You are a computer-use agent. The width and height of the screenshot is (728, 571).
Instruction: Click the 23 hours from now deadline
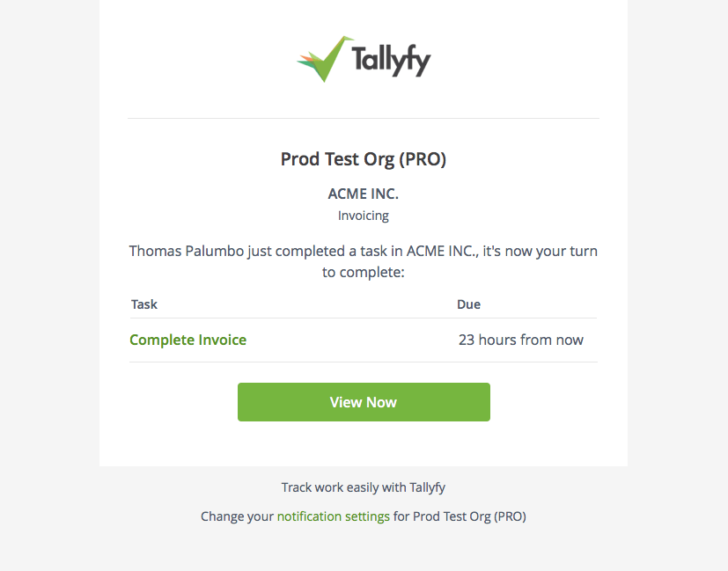coord(520,340)
